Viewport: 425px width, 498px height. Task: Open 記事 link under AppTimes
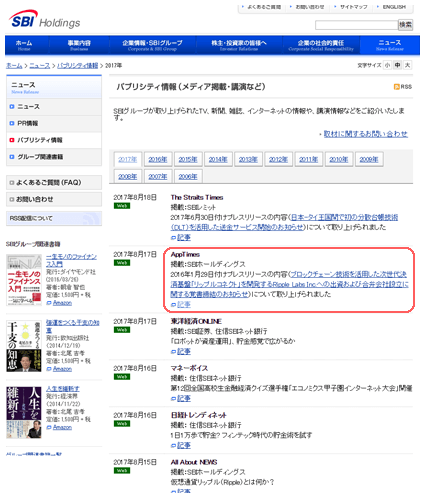tap(183, 304)
